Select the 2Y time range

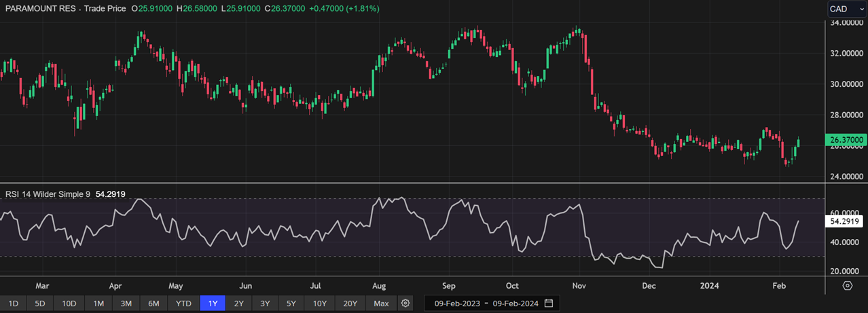[x=239, y=303]
